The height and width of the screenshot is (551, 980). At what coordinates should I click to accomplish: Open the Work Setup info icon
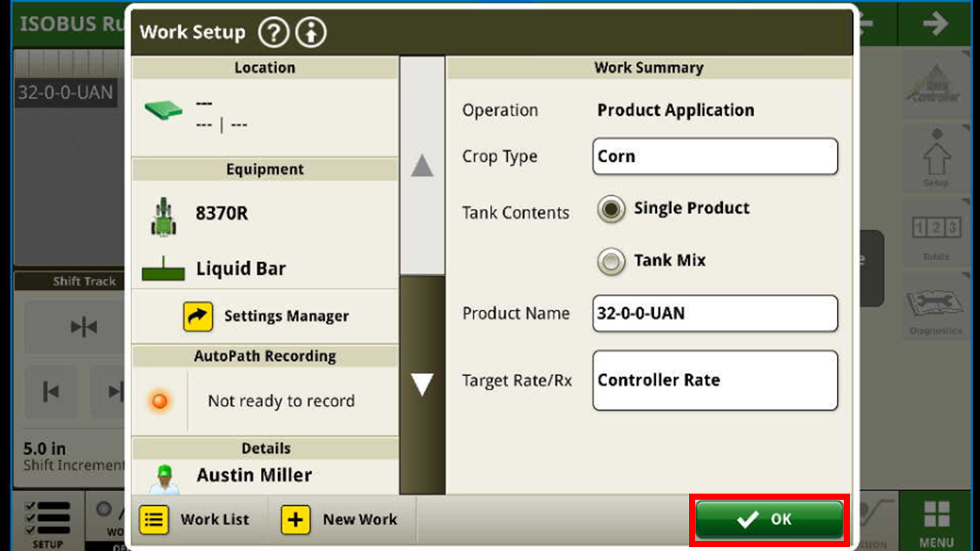311,32
